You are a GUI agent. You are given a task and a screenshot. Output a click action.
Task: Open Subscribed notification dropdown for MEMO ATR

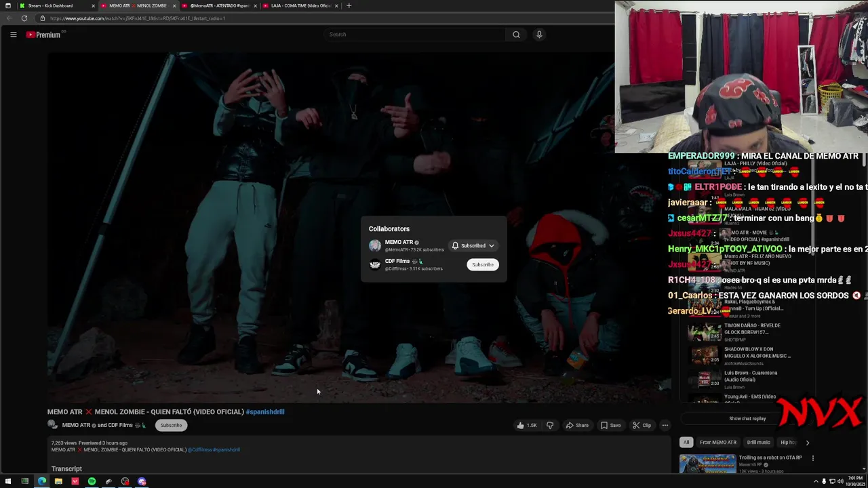tap(473, 245)
